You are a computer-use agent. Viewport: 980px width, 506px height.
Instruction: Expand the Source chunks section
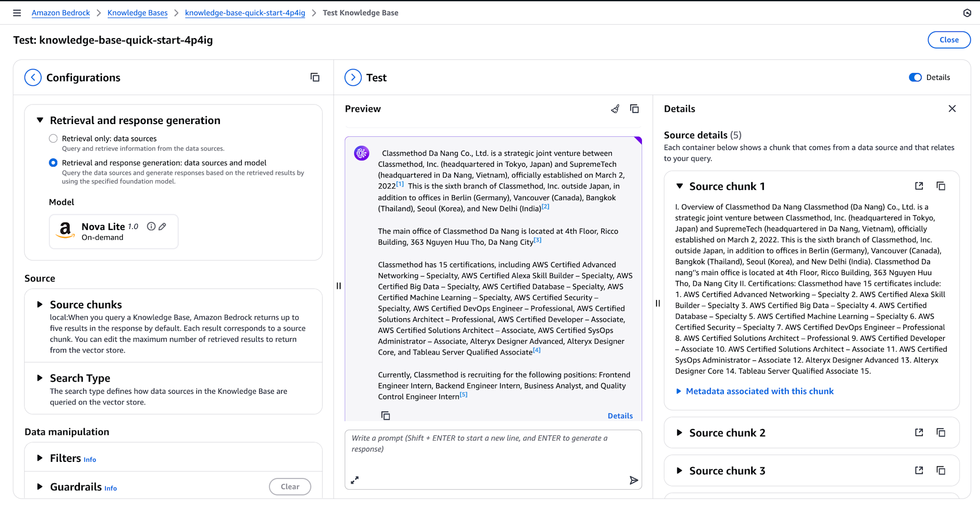tap(40, 304)
